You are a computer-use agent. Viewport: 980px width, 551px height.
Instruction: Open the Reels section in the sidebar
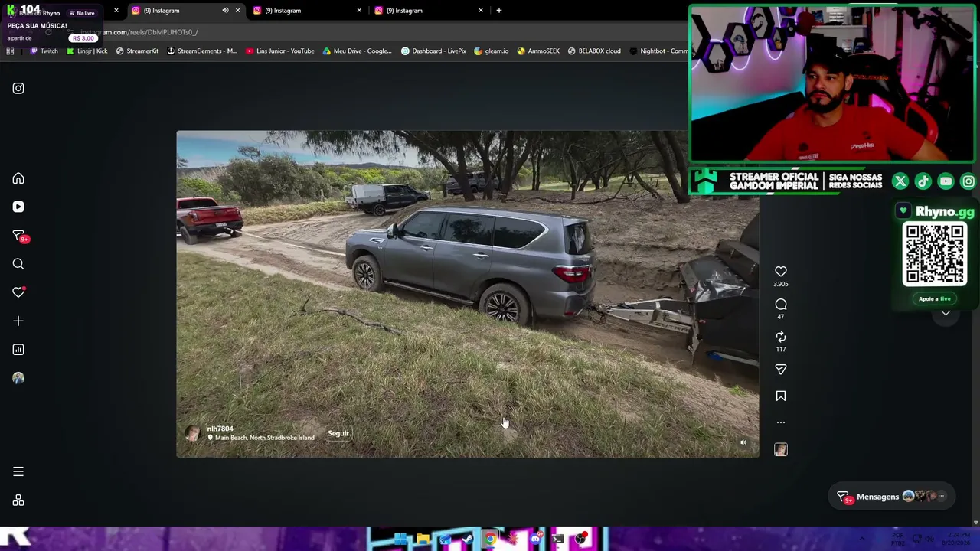(x=18, y=207)
